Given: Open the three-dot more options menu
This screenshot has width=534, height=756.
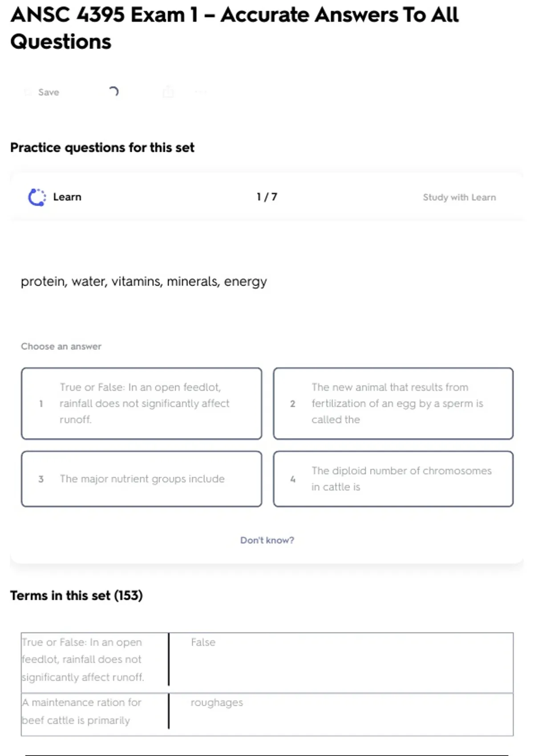Looking at the screenshot, I should 201,92.
